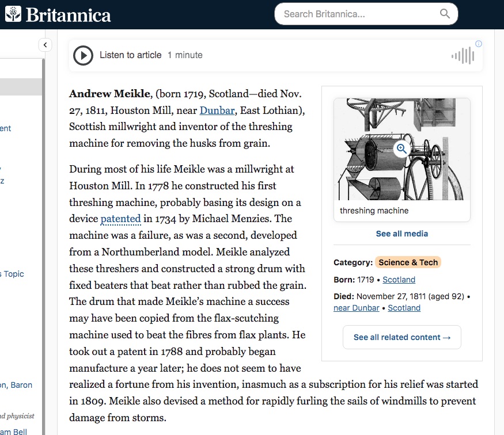
Task: Click the audio waveform icon
Action: click(x=463, y=56)
